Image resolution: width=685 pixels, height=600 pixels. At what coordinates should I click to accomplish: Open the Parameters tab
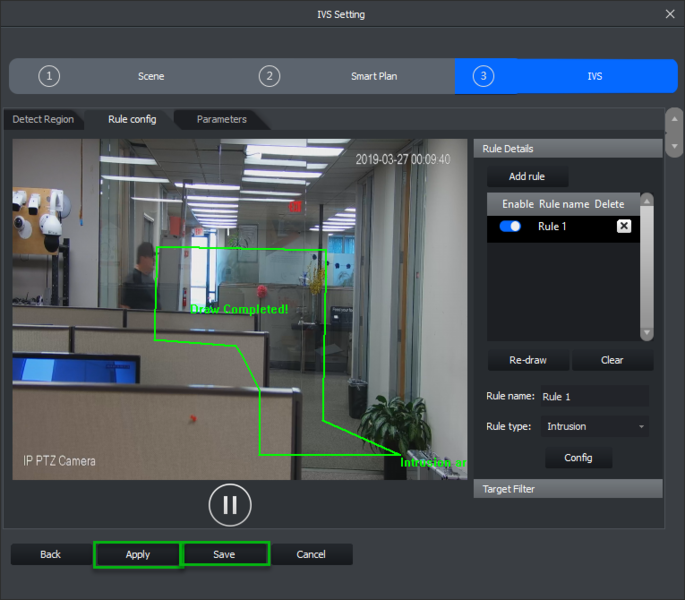[221, 120]
